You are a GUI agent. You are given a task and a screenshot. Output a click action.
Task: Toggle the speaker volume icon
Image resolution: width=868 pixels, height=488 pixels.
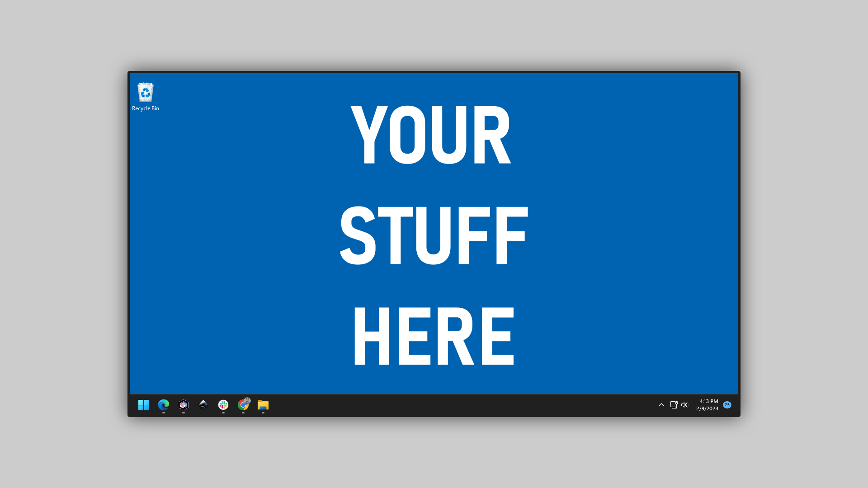point(684,404)
